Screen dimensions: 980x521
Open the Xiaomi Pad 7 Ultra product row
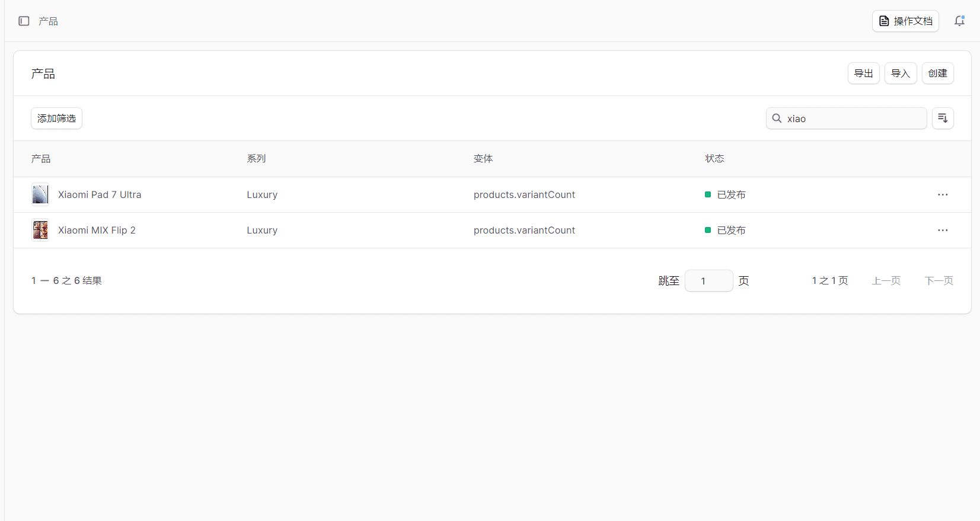(x=100, y=195)
